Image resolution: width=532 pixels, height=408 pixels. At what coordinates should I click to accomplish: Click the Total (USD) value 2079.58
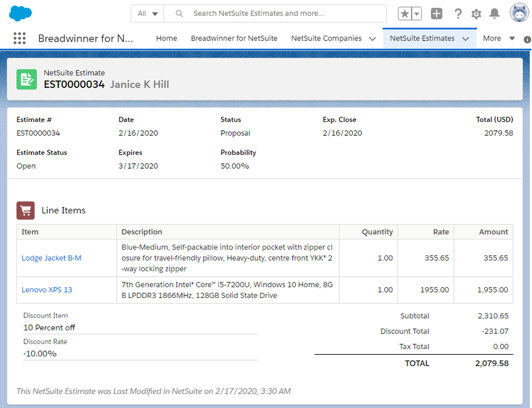pyautogui.click(x=498, y=133)
